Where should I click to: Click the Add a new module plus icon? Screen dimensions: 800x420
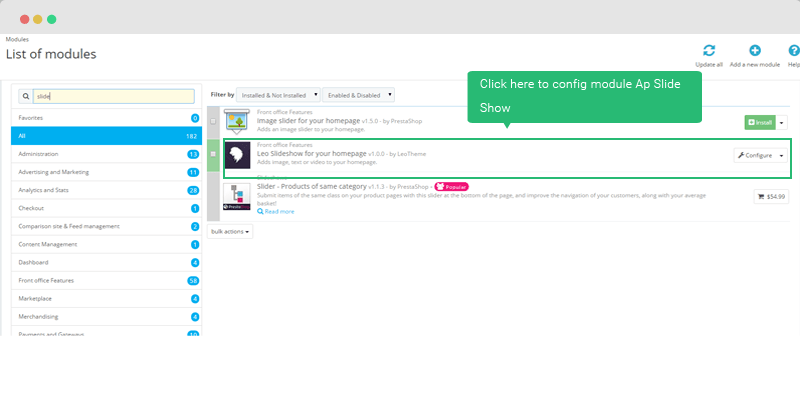click(x=755, y=51)
